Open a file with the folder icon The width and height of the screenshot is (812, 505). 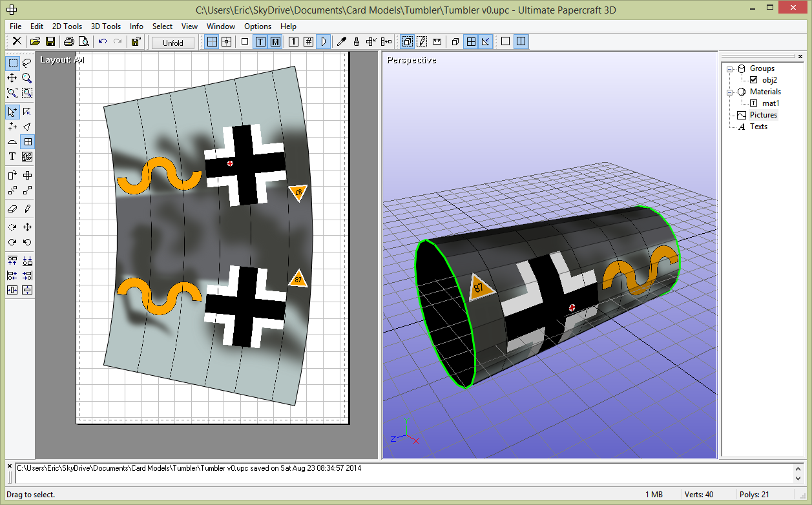[36, 42]
